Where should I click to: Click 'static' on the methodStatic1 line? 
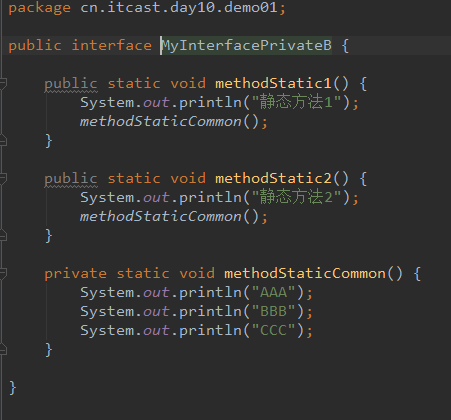pos(134,83)
